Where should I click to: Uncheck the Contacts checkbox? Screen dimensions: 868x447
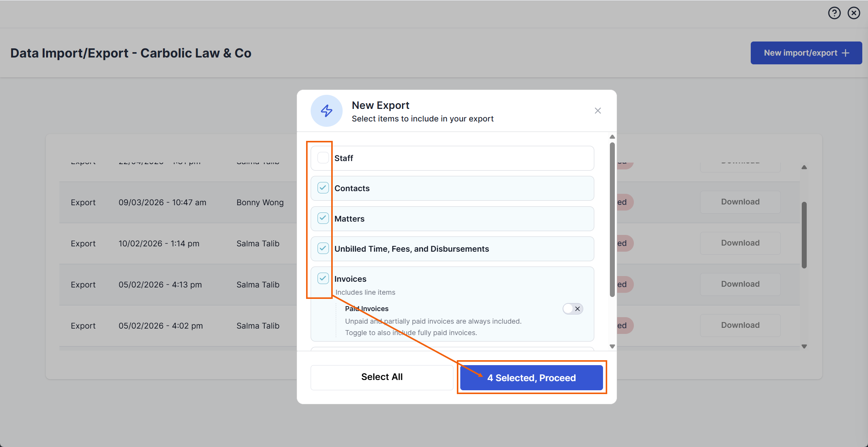point(323,188)
